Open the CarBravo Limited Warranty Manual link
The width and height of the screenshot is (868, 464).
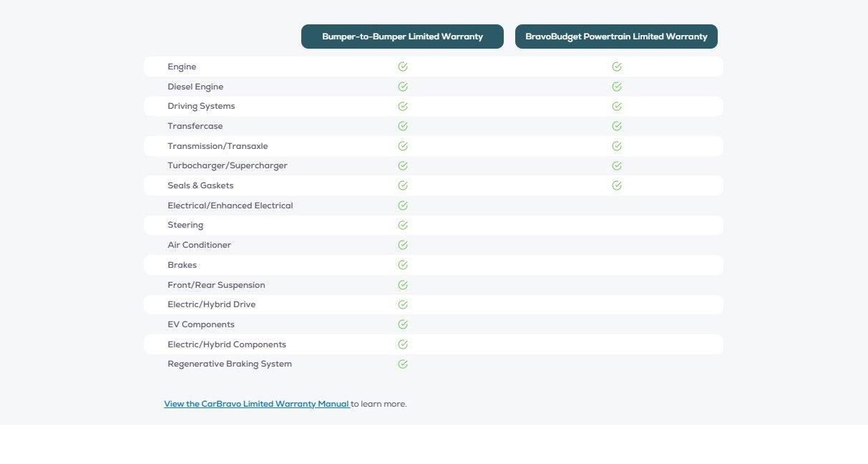[x=256, y=404]
